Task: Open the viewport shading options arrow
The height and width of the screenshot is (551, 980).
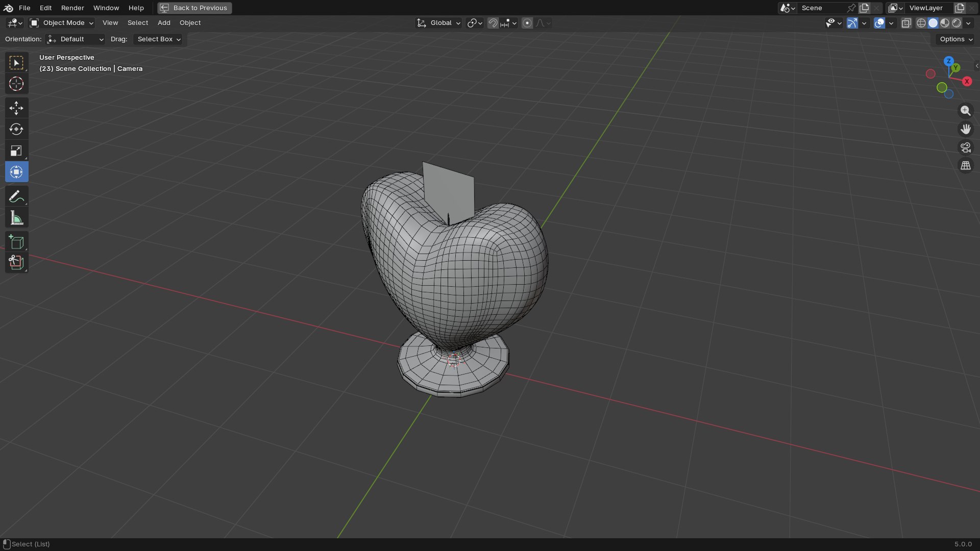Action: (968, 23)
